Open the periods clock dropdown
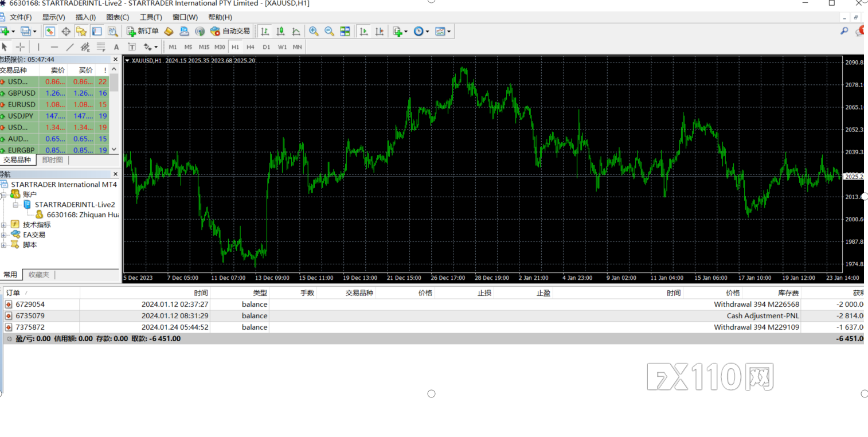 421,31
